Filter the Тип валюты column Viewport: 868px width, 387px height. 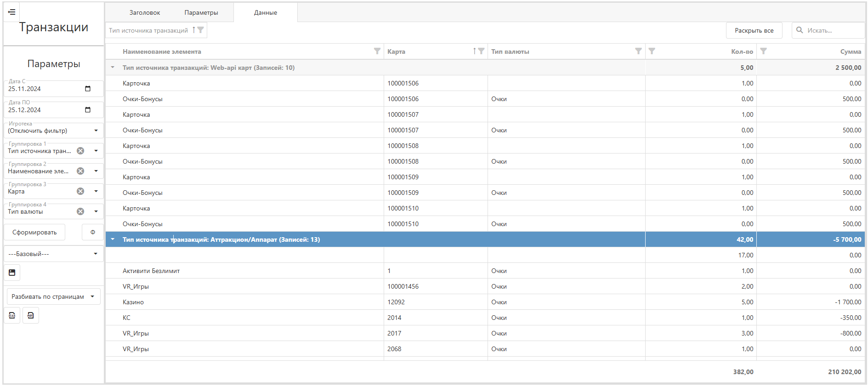[638, 51]
